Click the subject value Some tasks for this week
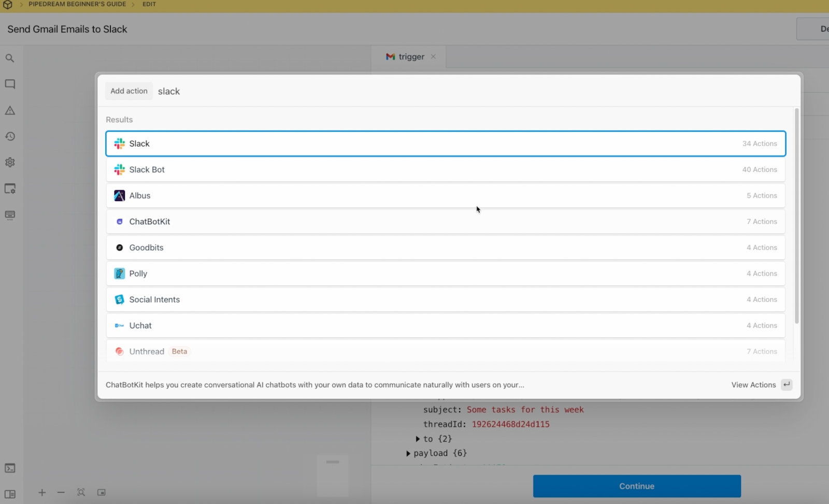 (525, 410)
